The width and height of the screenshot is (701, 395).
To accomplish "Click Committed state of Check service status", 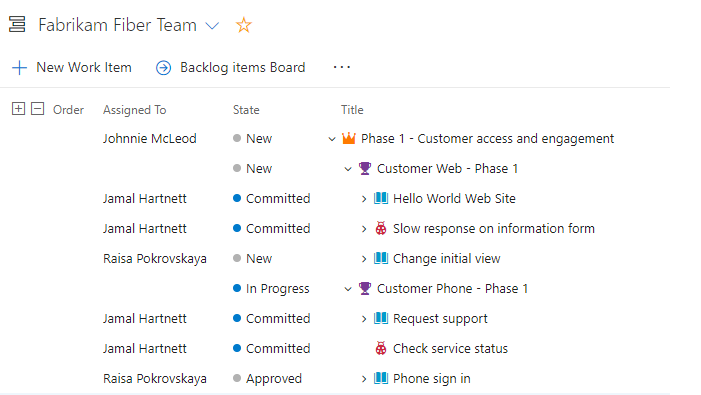I will pos(271,349).
